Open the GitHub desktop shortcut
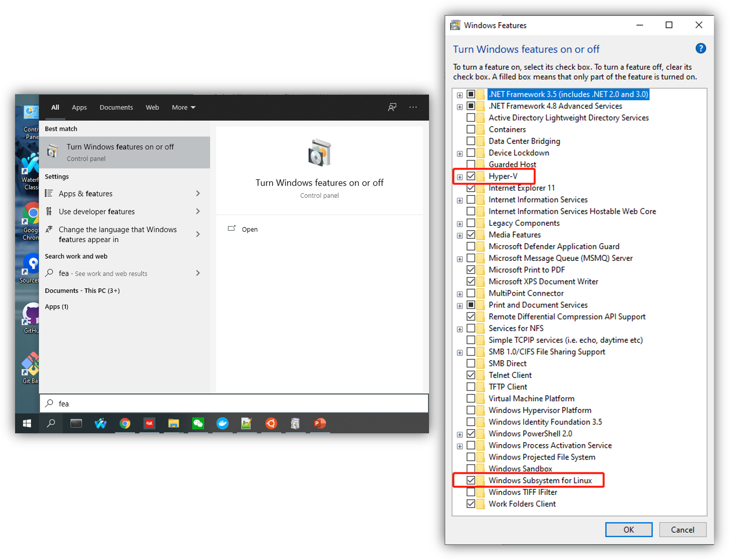729x560 pixels. (x=31, y=318)
